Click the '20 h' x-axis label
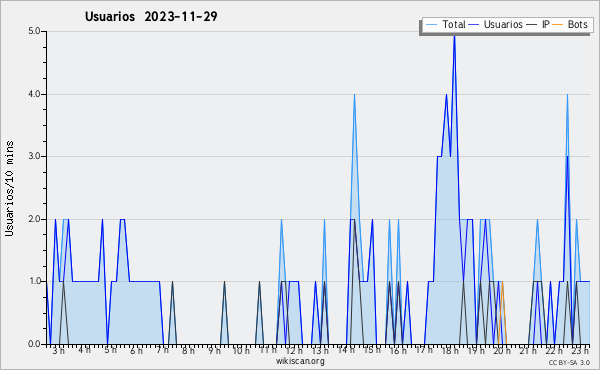600x370 pixels. pyautogui.click(x=502, y=350)
